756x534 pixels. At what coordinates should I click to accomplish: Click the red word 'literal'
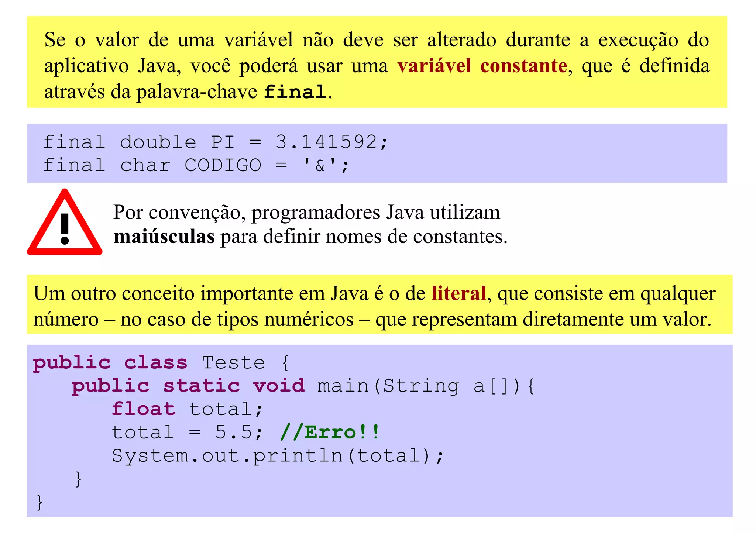tap(459, 294)
